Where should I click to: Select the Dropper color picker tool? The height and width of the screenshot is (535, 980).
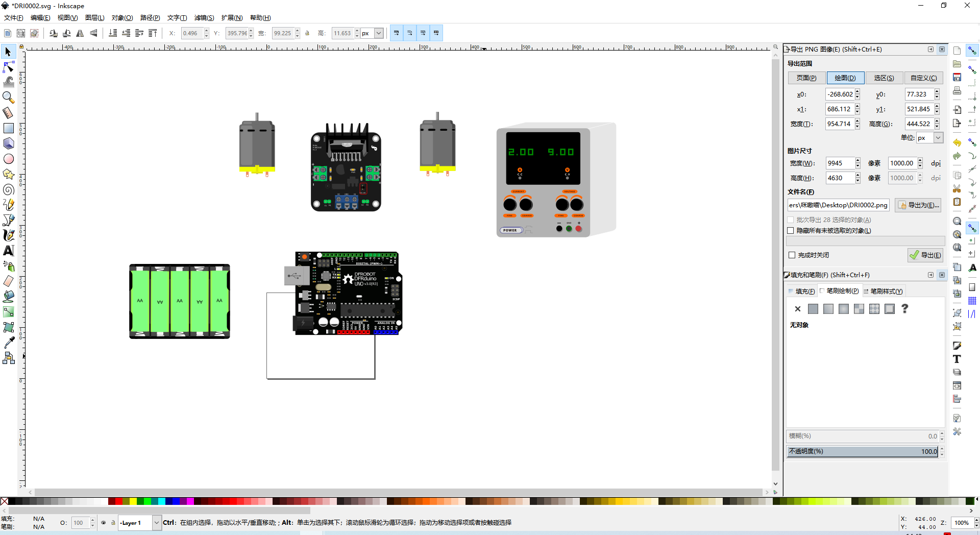click(8, 343)
